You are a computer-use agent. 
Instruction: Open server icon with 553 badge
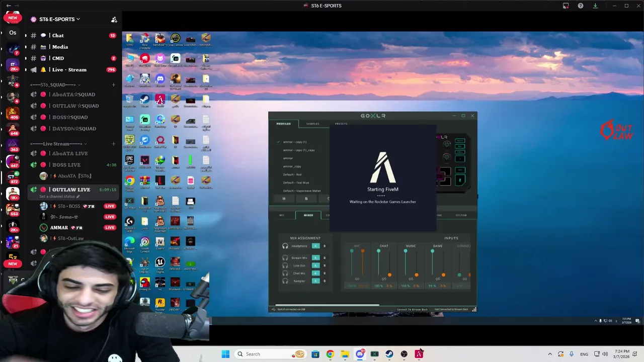tap(13, 210)
